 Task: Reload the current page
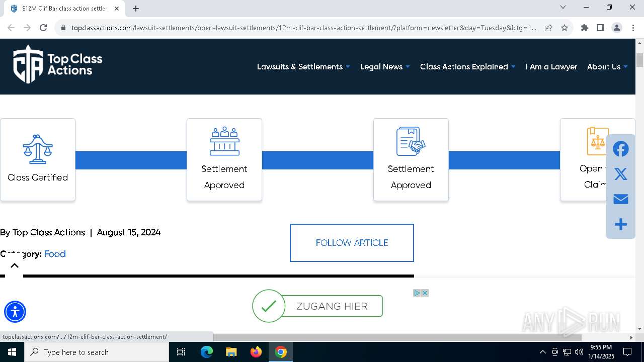43,28
